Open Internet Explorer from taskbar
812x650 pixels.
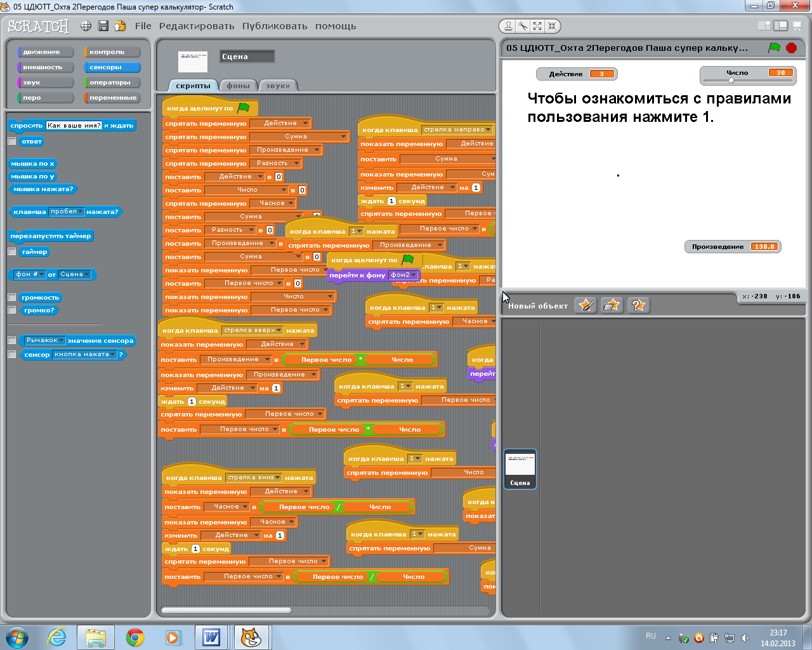(x=56, y=637)
